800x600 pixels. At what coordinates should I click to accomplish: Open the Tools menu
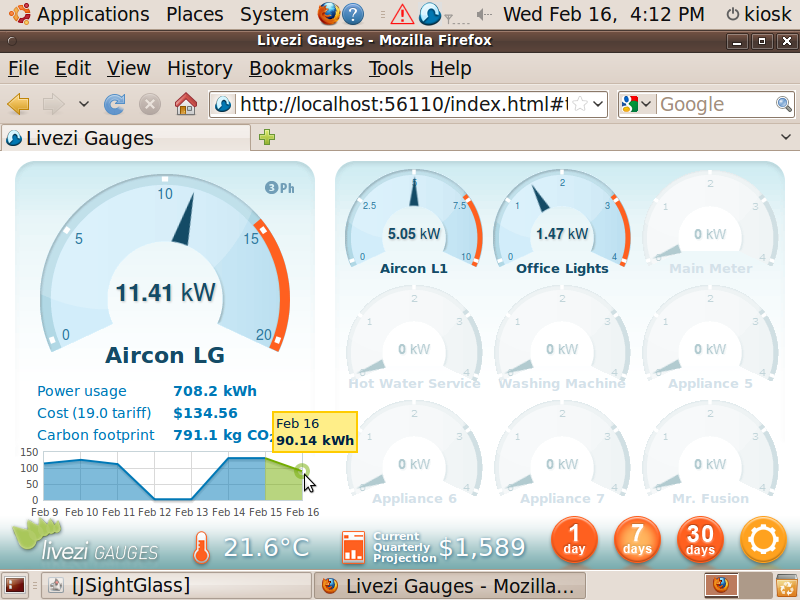tap(391, 68)
